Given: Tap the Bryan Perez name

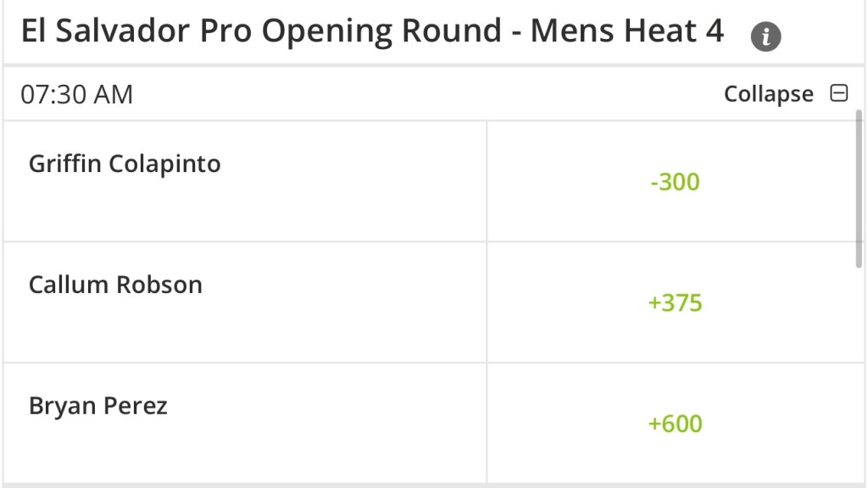Looking at the screenshot, I should point(98,406).
